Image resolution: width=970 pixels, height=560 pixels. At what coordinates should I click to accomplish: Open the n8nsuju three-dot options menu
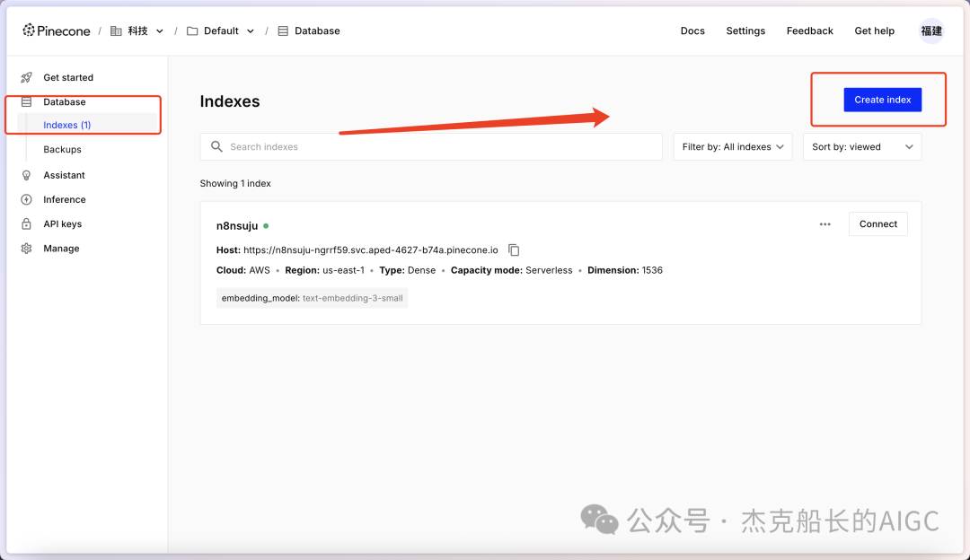click(x=824, y=224)
